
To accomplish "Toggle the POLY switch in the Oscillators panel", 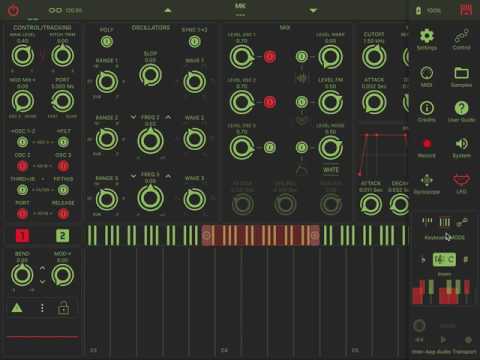I will (107, 42).
